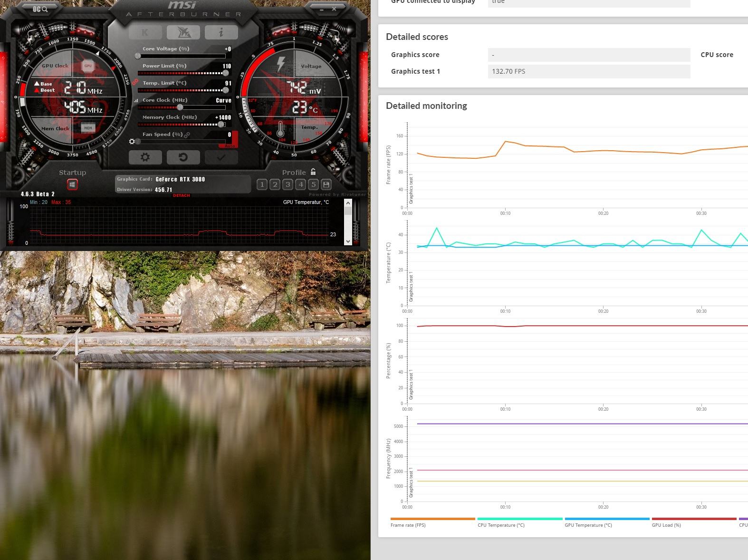This screenshot has width=748, height=560.
Task: Click the 4.6.3 Beta 2 version label
Action: pyautogui.click(x=38, y=194)
